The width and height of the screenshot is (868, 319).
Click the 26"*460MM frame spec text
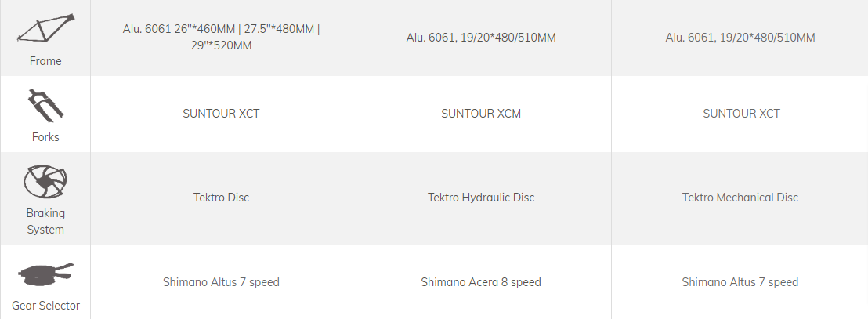point(204,29)
